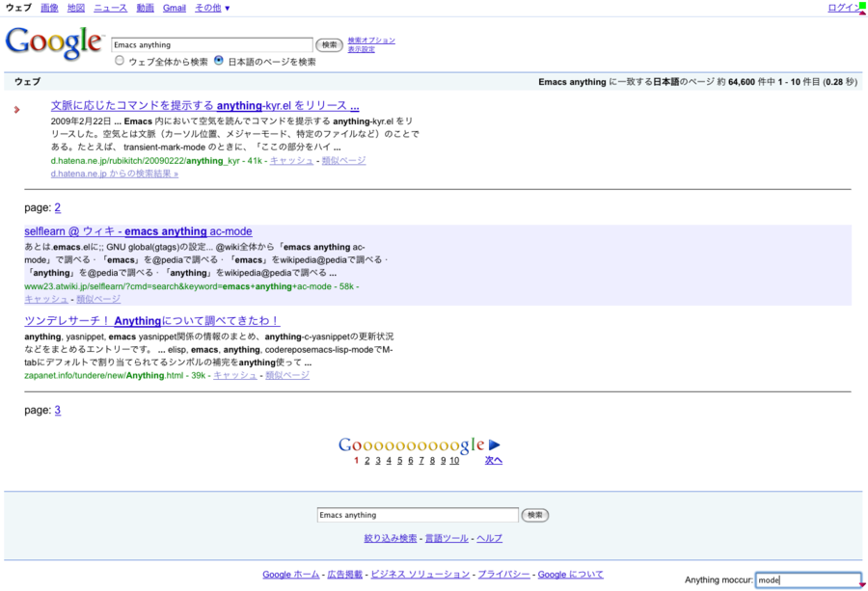Screen dimensions: 868x591
Task: Open キャッシュ link of the zapanet.info result
Action: point(235,375)
